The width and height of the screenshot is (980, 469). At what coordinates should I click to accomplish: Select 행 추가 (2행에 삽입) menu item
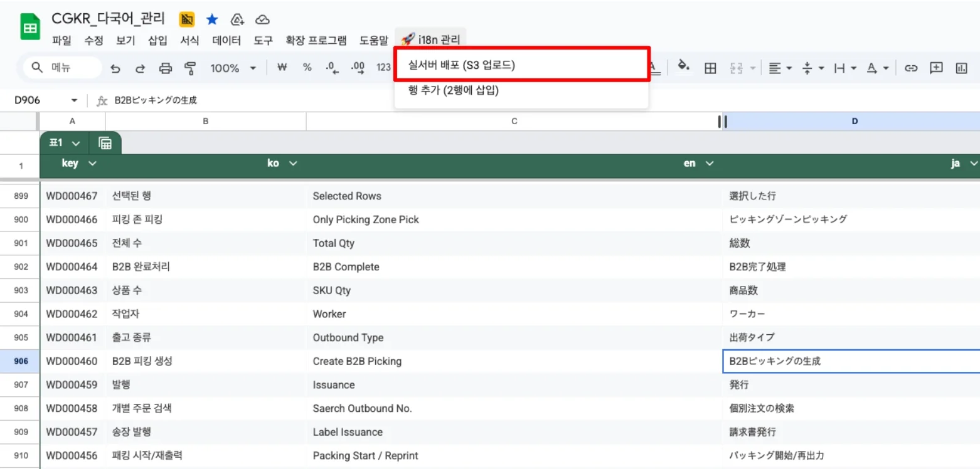521,90
